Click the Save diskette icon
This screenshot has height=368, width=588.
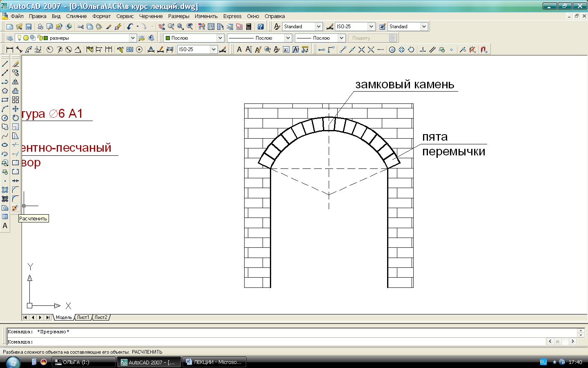(x=29, y=27)
